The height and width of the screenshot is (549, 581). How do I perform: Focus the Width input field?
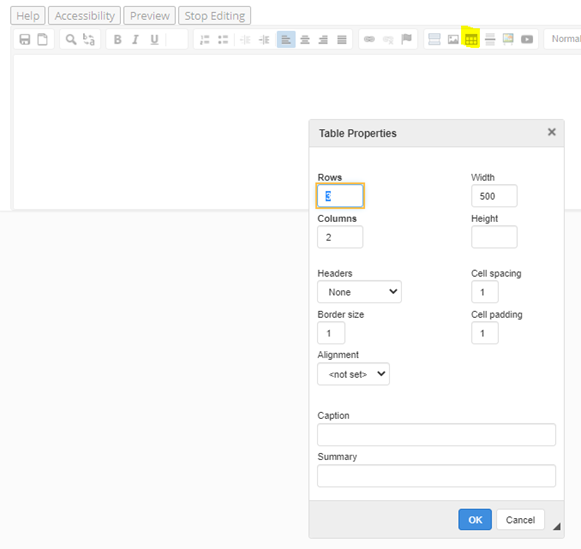pyautogui.click(x=494, y=196)
